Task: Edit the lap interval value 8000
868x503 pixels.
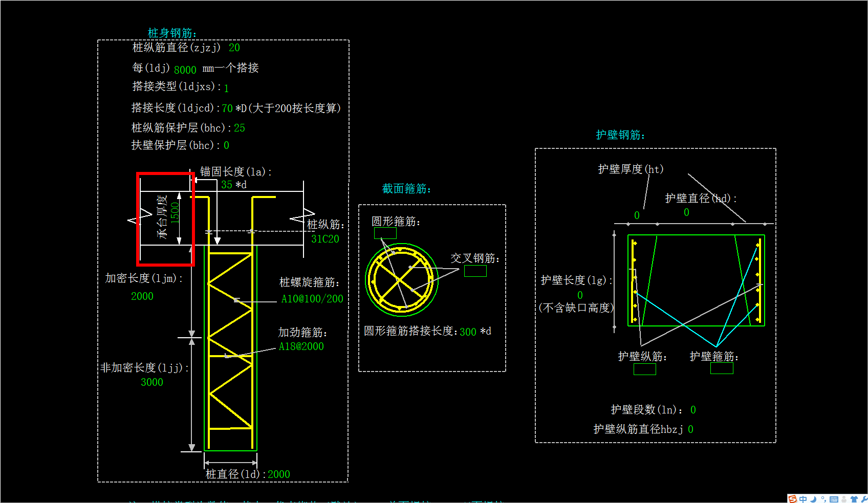Action: 185,70
